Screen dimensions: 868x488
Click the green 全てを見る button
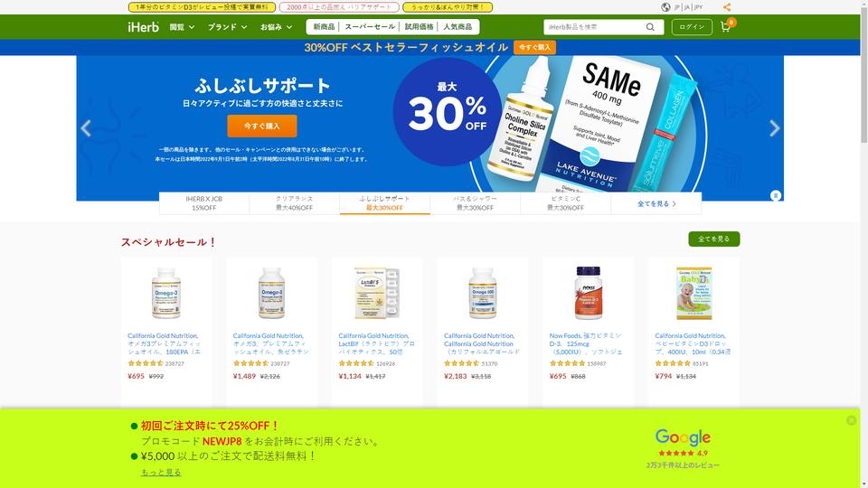pyautogui.click(x=713, y=239)
